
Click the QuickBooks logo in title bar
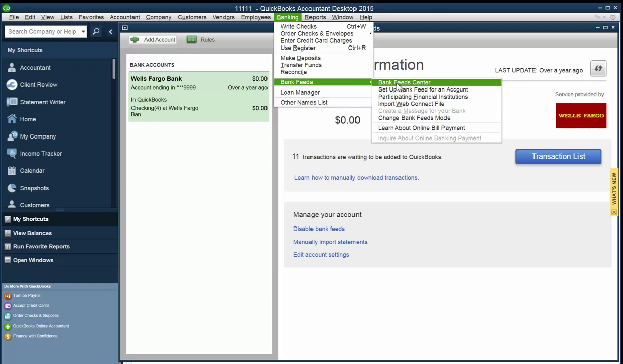point(6,8)
